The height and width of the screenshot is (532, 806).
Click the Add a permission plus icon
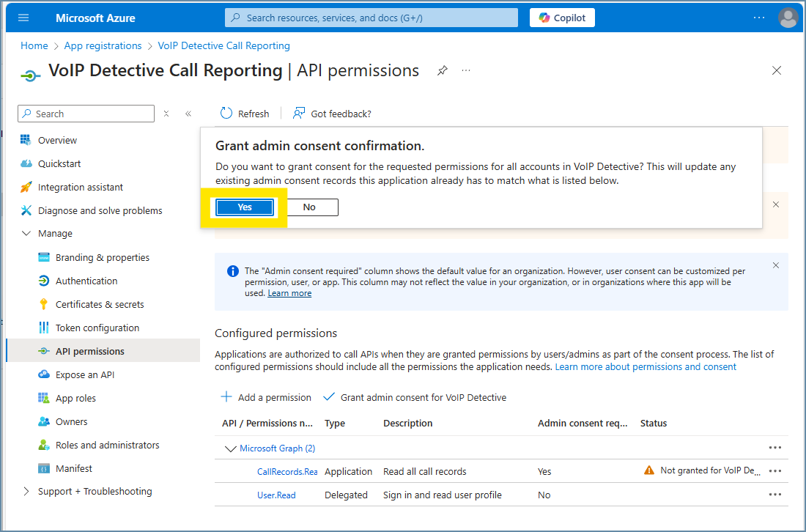pos(226,397)
